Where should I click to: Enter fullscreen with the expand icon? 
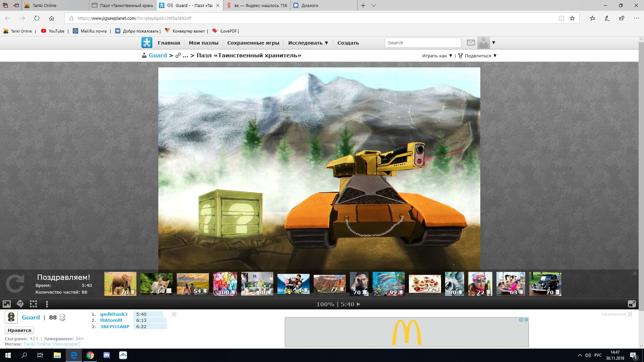632,304
